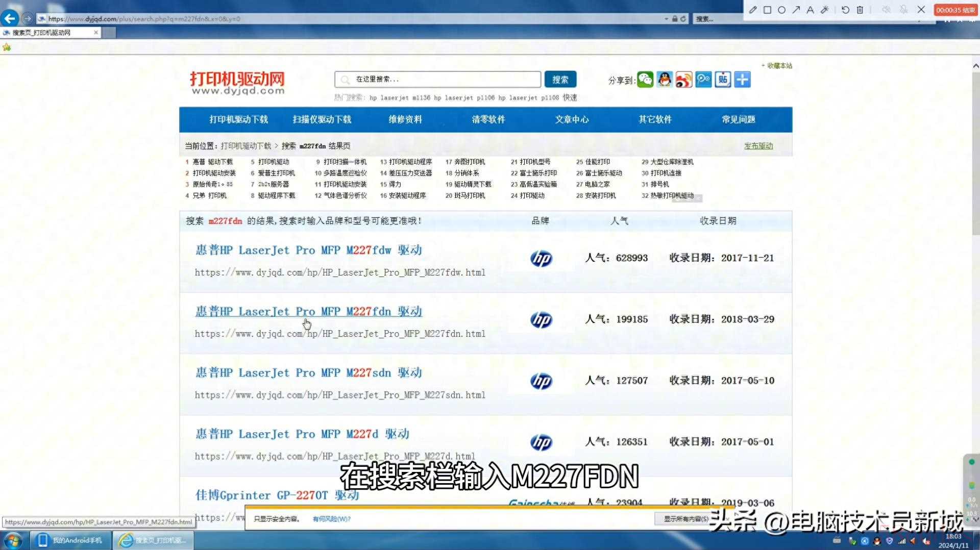The image size is (980, 550).
Task: Stop recording with the red 00:00:35 button
Action: (x=955, y=10)
